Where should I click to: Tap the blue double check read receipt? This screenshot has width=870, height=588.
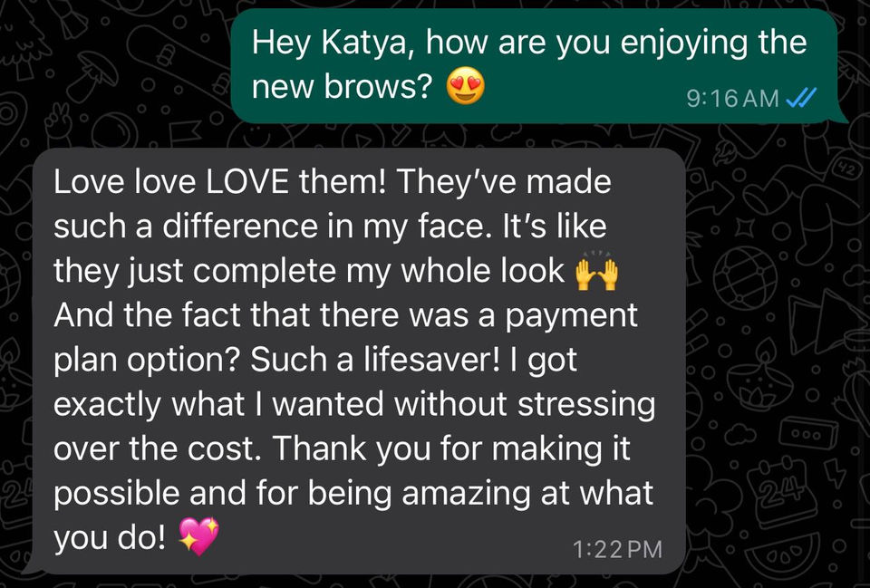click(x=802, y=99)
